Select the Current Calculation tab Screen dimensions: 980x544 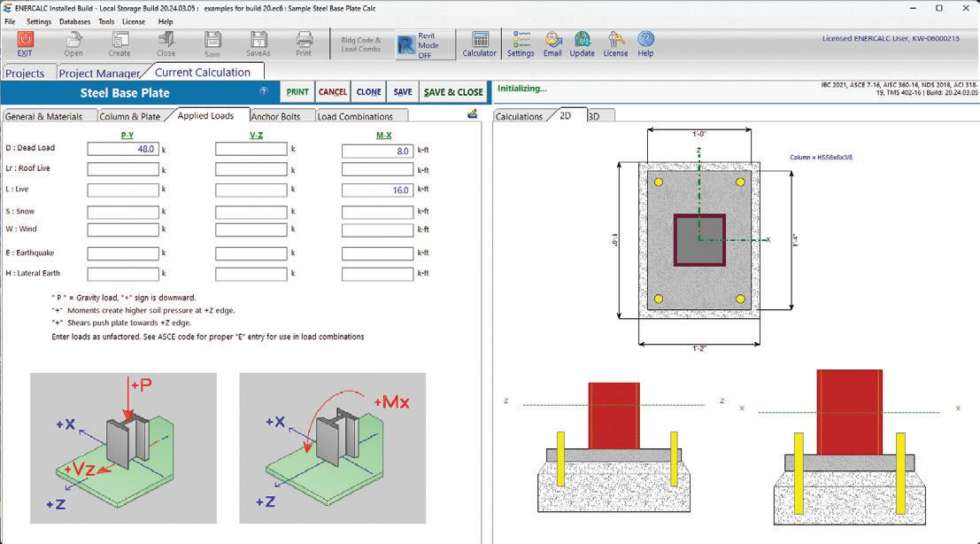pyautogui.click(x=203, y=72)
